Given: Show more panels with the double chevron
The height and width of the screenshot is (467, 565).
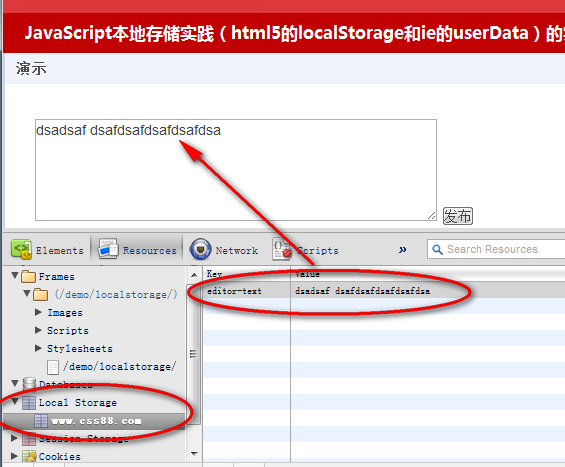Looking at the screenshot, I should click(x=402, y=249).
